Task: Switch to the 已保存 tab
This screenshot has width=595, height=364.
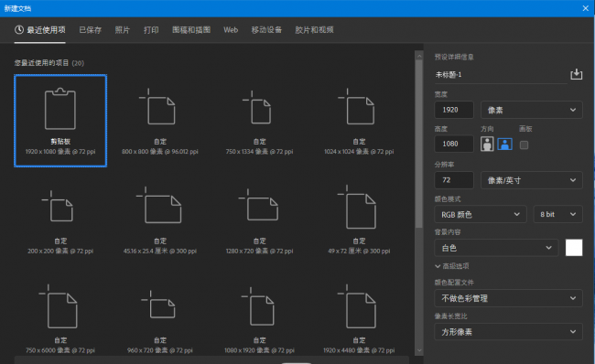Action: pyautogui.click(x=91, y=30)
